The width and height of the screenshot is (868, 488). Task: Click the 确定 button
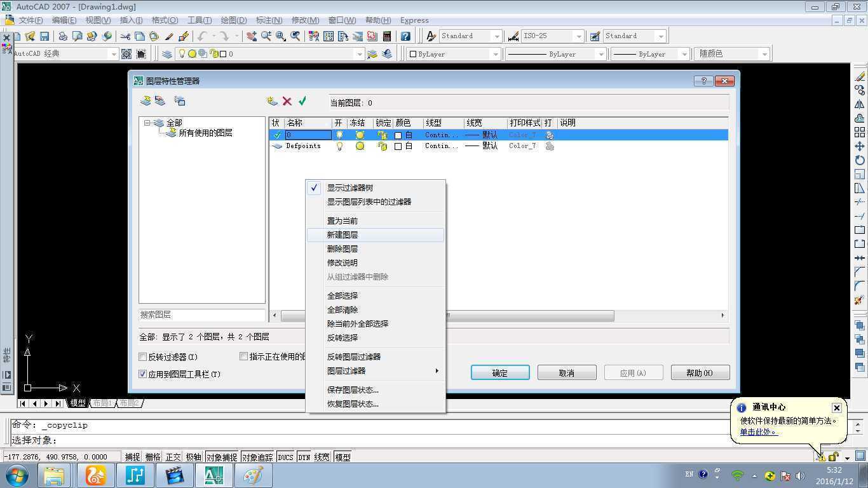[x=500, y=373]
